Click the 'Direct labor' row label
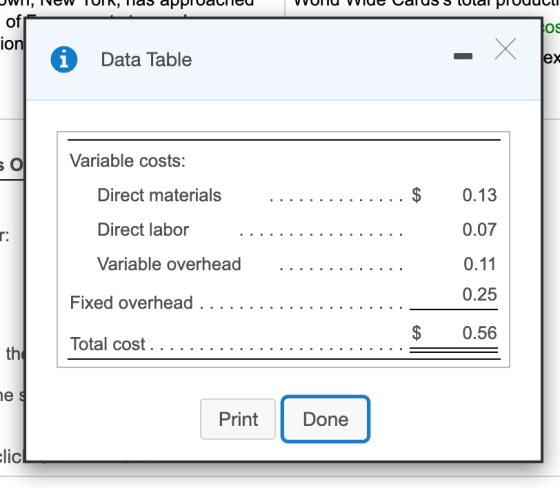Screen dimensions: 560x488 point(143,229)
